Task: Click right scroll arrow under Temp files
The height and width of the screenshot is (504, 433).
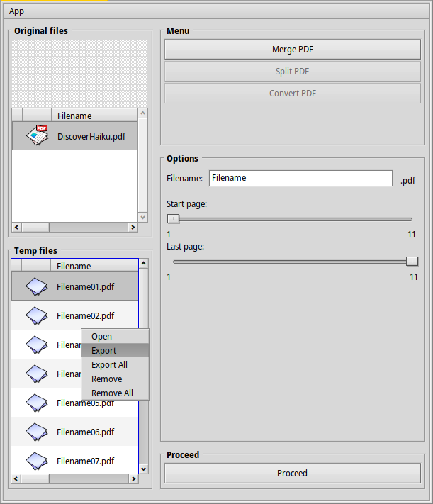Action: pos(133,479)
